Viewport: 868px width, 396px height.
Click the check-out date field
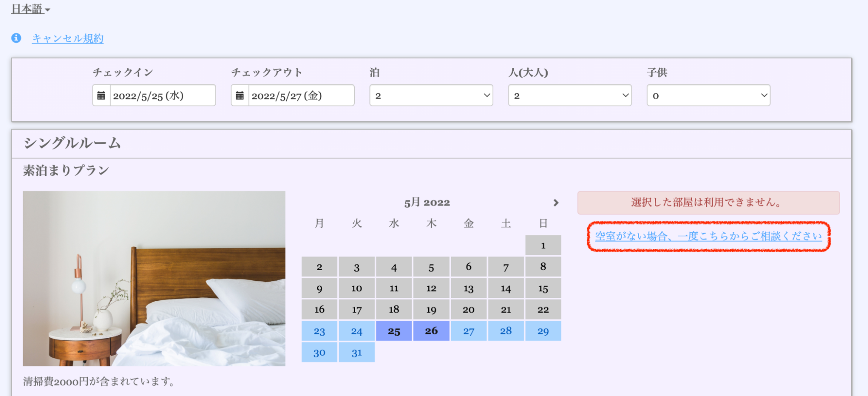[301, 96]
